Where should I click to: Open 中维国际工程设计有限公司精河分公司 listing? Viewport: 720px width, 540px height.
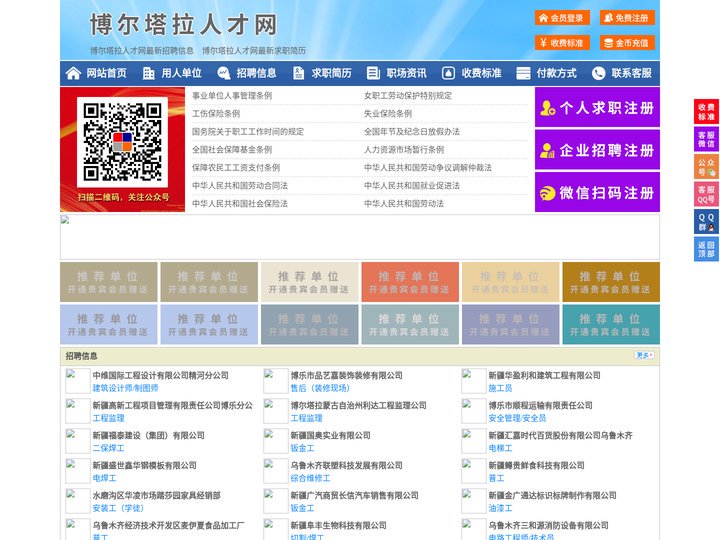tap(161, 375)
